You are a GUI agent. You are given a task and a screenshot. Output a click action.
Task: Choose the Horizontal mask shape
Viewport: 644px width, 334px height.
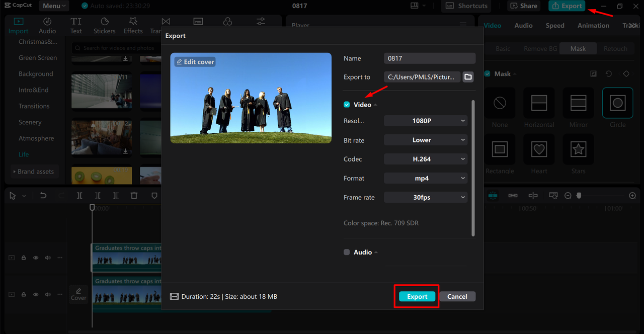[x=539, y=103]
